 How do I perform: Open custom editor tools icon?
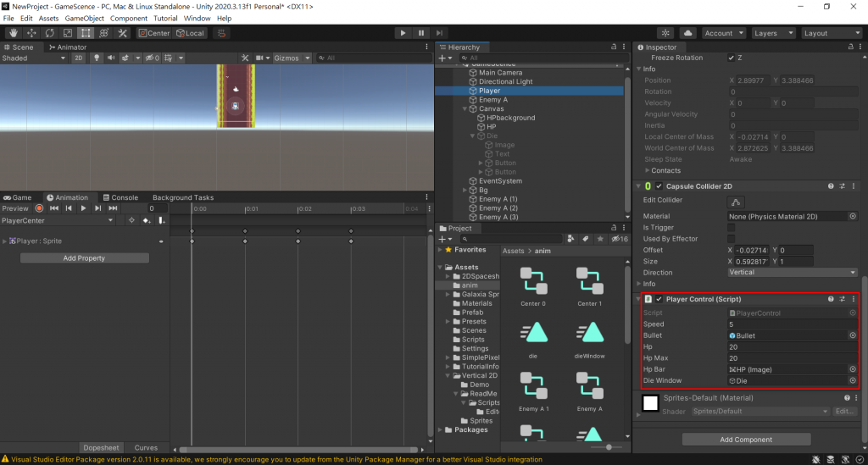pyautogui.click(x=122, y=33)
